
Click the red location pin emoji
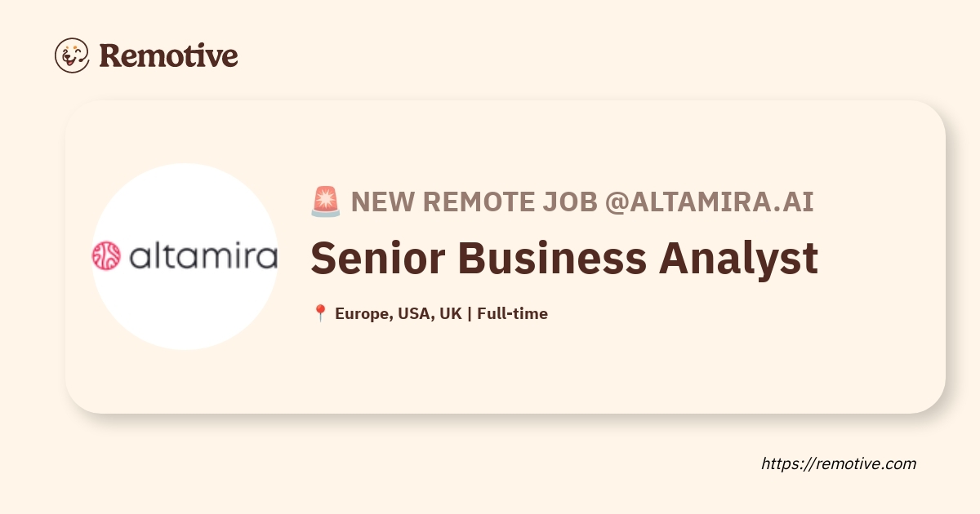[320, 313]
